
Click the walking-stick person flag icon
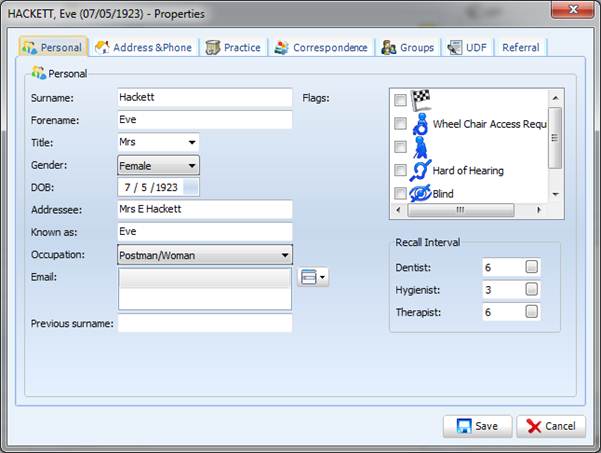[x=420, y=147]
